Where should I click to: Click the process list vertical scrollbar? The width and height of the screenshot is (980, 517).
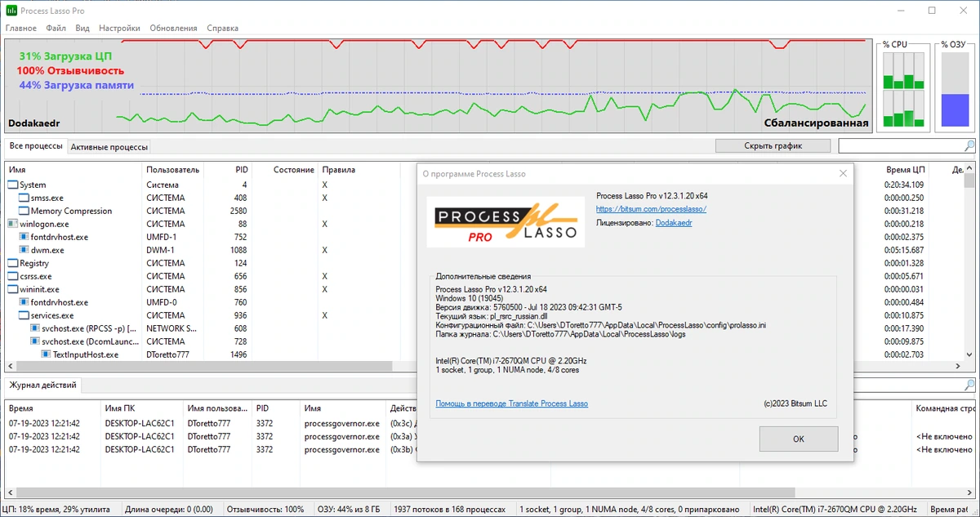click(969, 261)
